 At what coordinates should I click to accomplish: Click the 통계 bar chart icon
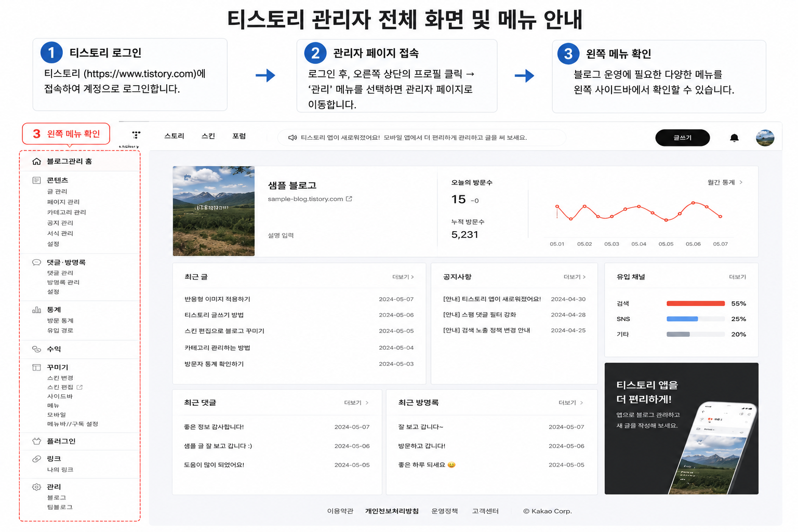[36, 310]
